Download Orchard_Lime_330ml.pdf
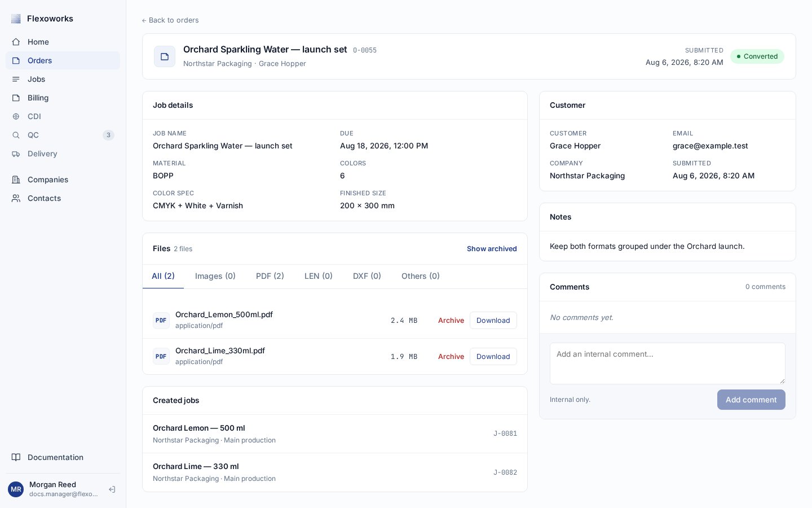Screen dimensions: 812x508 click(x=493, y=356)
